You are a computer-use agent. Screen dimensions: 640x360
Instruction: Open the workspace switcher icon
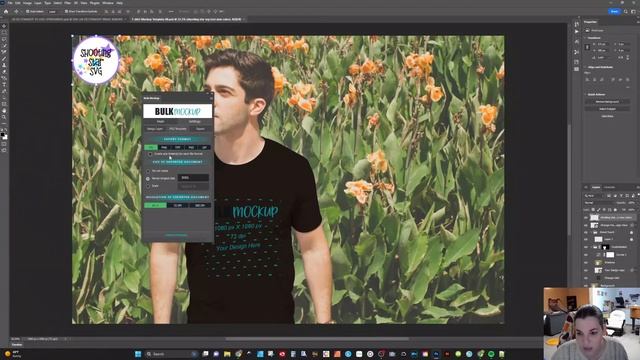pyautogui.click(x=634, y=11)
